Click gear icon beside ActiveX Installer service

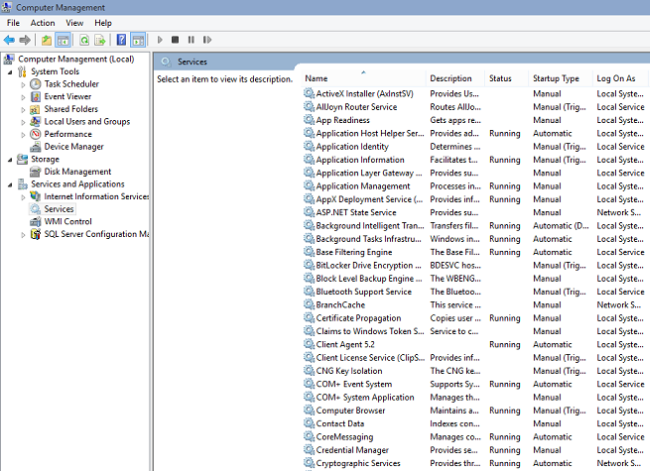point(309,93)
